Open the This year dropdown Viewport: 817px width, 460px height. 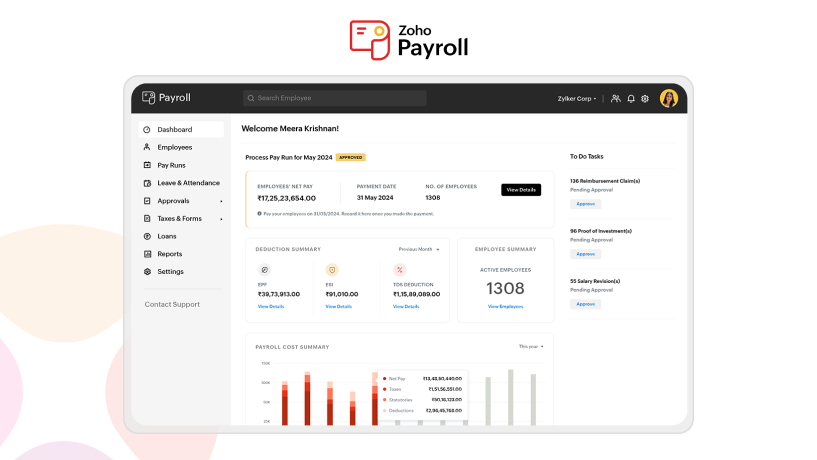point(531,346)
